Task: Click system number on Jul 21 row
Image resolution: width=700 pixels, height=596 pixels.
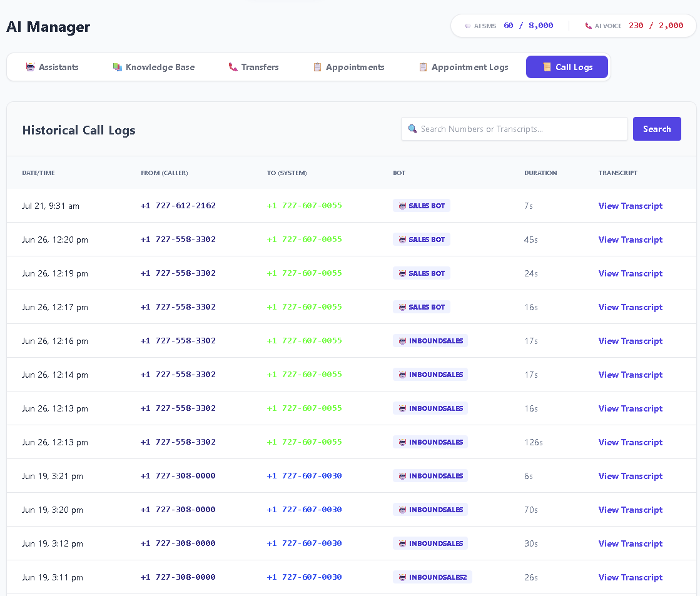Action: pyautogui.click(x=305, y=206)
